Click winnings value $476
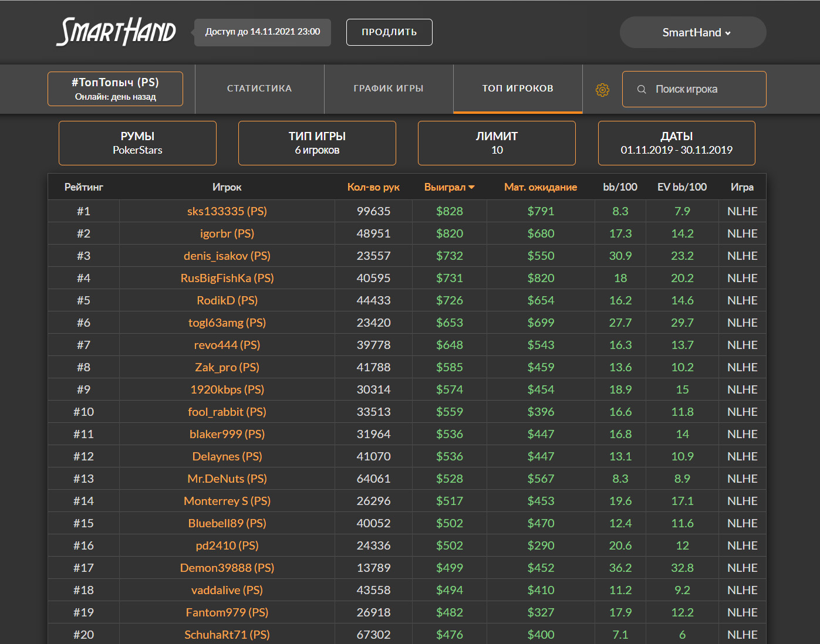820x644 pixels. [x=450, y=635]
